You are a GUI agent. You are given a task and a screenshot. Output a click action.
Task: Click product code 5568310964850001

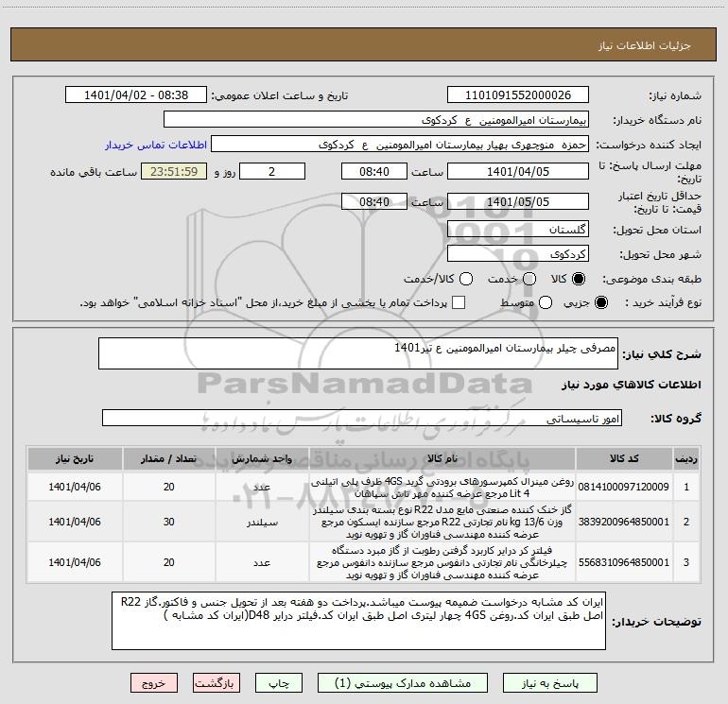tap(624, 562)
